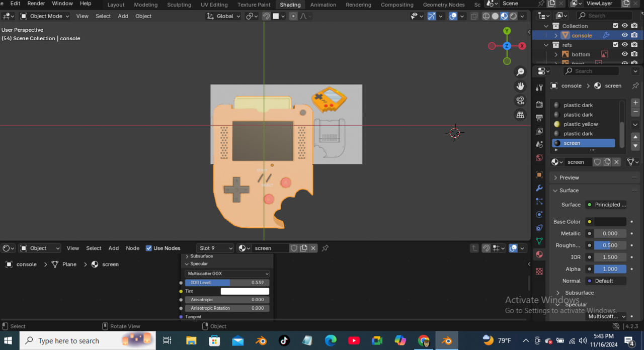Uncheck the refs collection checkbox in outliner

tap(615, 45)
